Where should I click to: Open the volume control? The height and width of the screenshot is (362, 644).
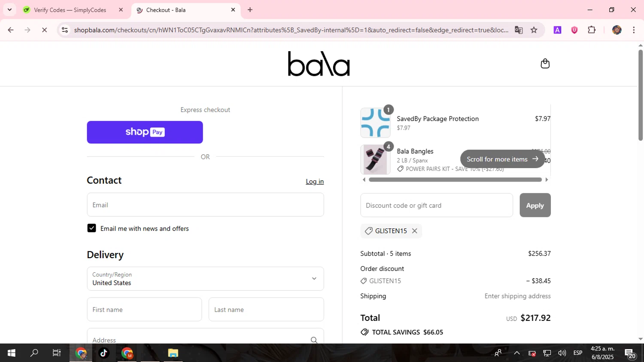pyautogui.click(x=562, y=353)
